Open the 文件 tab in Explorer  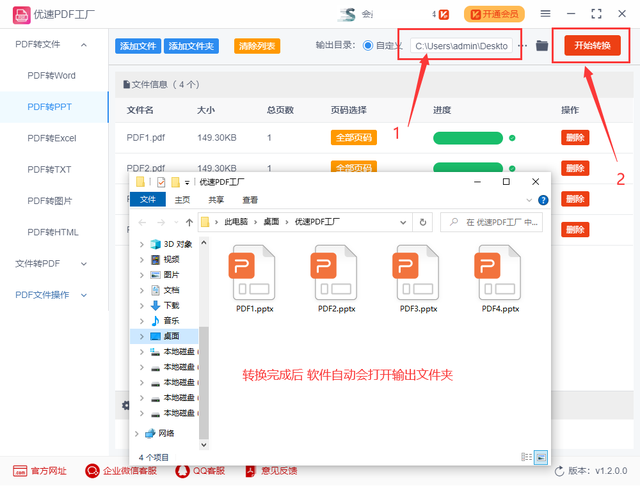coord(148,200)
